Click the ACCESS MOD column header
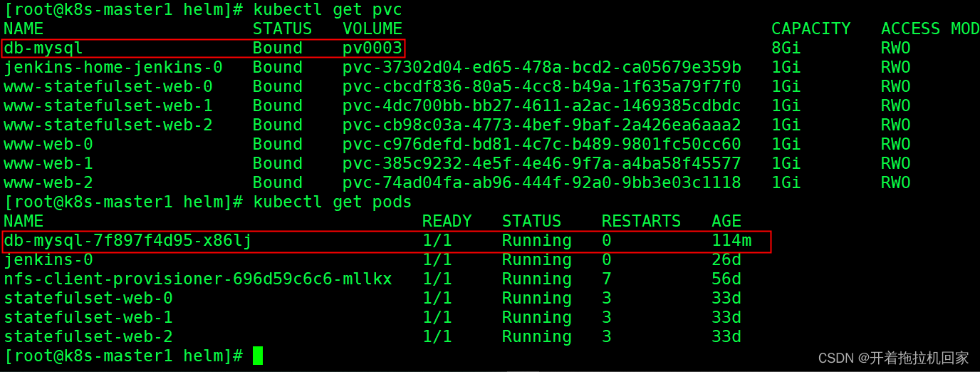 (930, 29)
